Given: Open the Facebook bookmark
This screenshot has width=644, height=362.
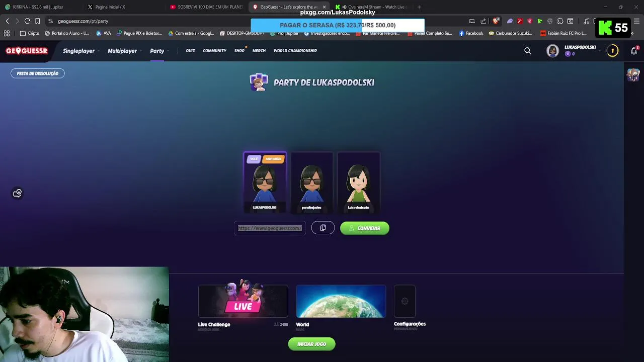Looking at the screenshot, I should [x=471, y=33].
